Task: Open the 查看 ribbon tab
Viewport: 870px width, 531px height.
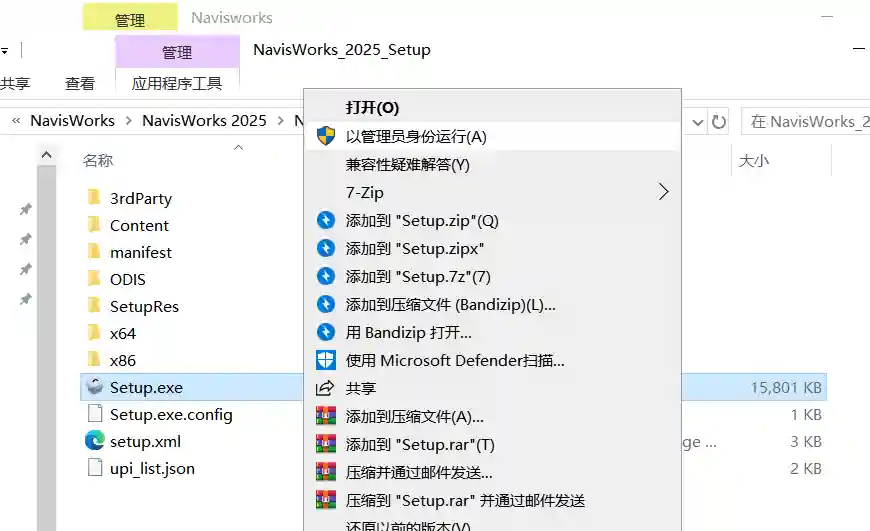Action: click(80, 84)
